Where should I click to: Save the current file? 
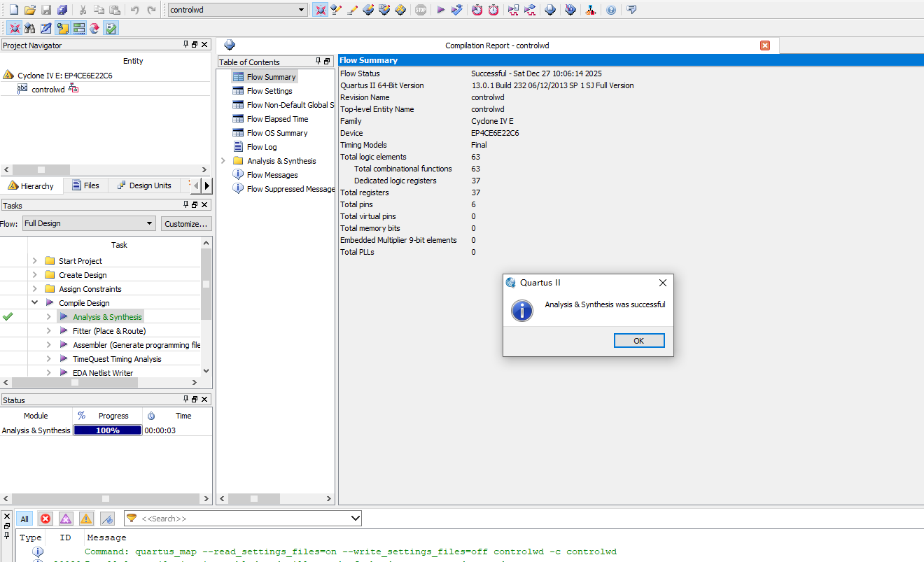click(x=46, y=10)
